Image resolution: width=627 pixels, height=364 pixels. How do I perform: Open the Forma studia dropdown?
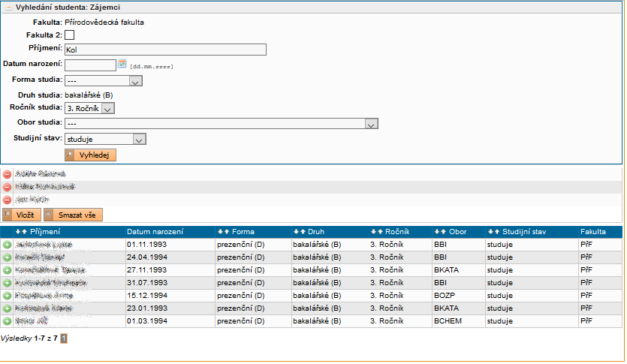(104, 80)
